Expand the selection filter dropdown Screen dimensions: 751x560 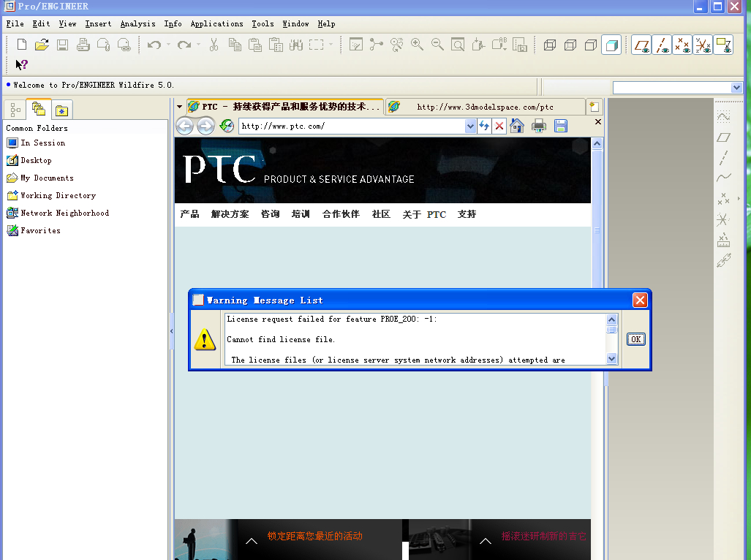pyautogui.click(x=736, y=88)
